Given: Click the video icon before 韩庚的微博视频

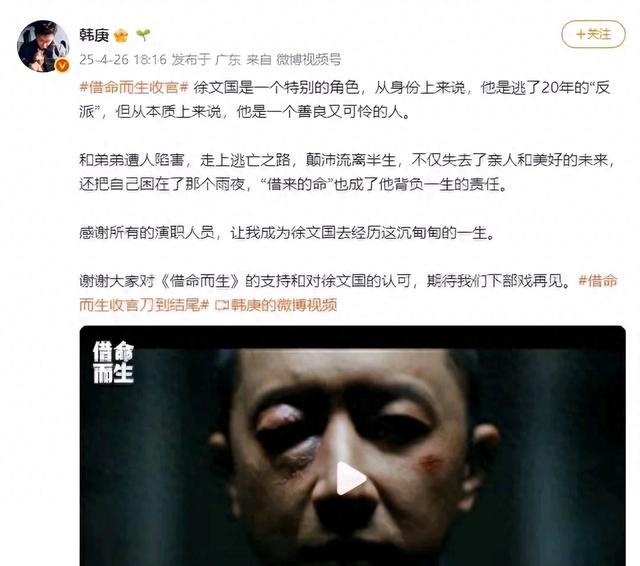Looking at the screenshot, I should tap(222, 305).
